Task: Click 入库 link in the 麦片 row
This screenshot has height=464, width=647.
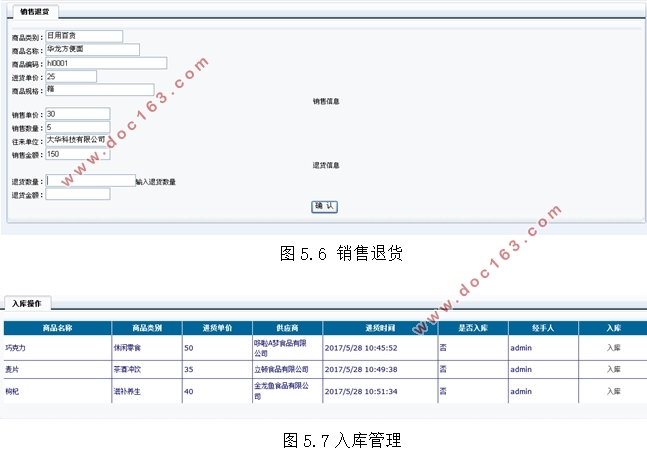Action: click(x=614, y=369)
